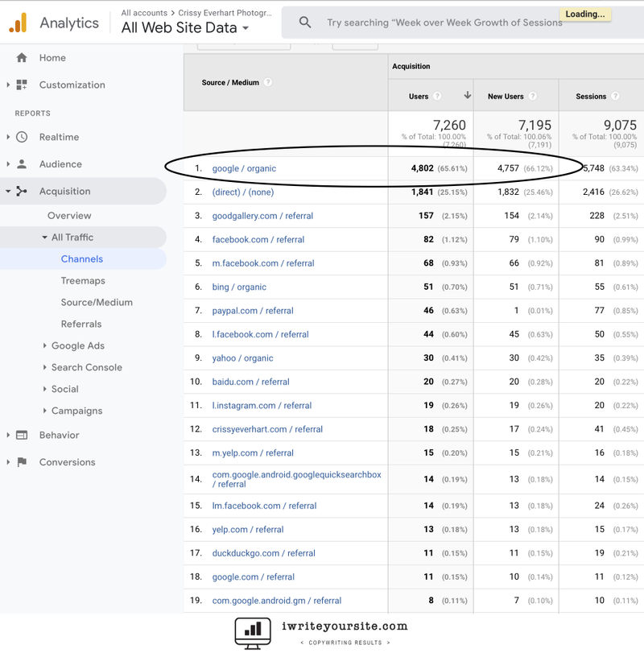The image size is (644, 653).
Task: Open the google / organic source link
Action: tap(244, 168)
